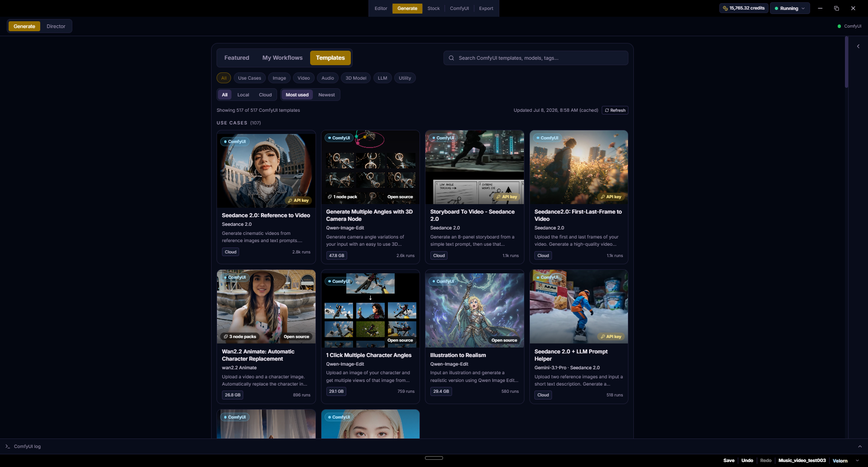Click 3 node packs badge on Wan2.2 Animate card

tap(240, 337)
